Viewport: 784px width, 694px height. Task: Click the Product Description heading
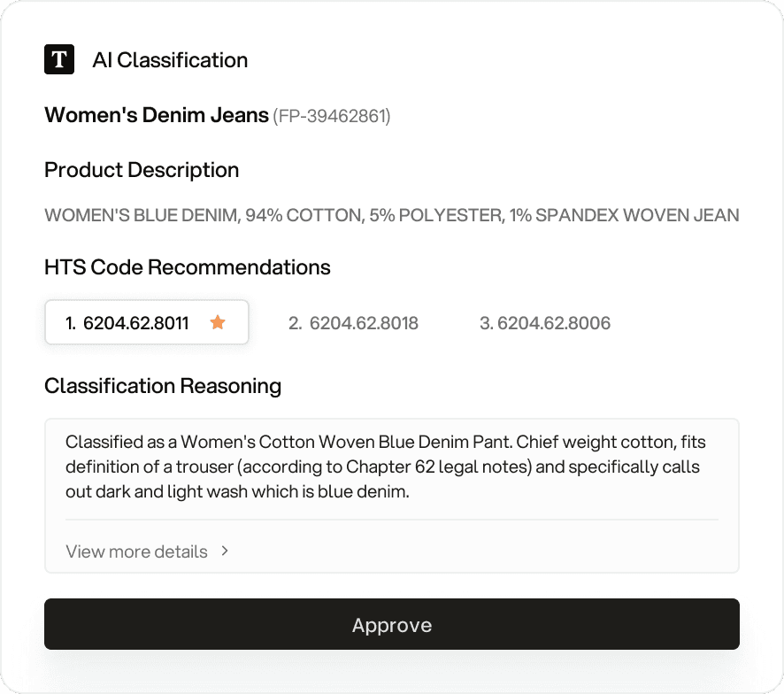[x=142, y=170]
